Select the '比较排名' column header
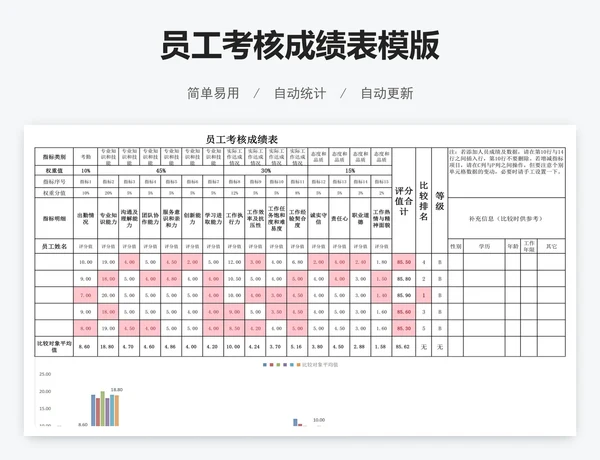 [424, 201]
